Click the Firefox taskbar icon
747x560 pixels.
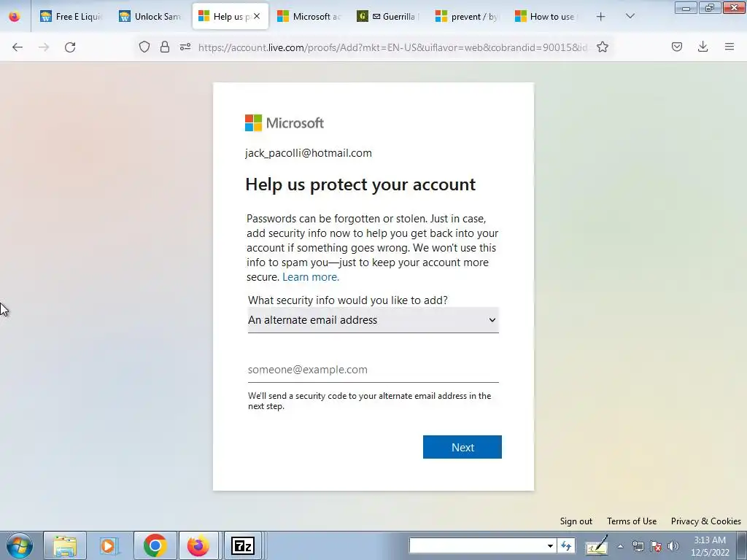(198, 545)
